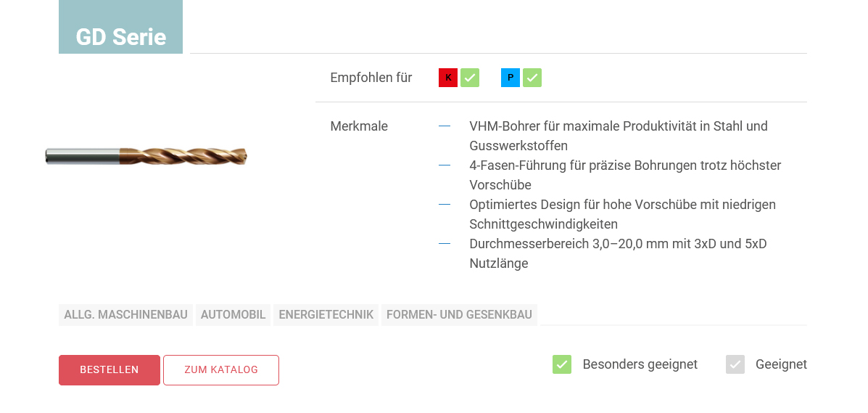Select the ALLG. MASCHINENBAU tag

125,315
